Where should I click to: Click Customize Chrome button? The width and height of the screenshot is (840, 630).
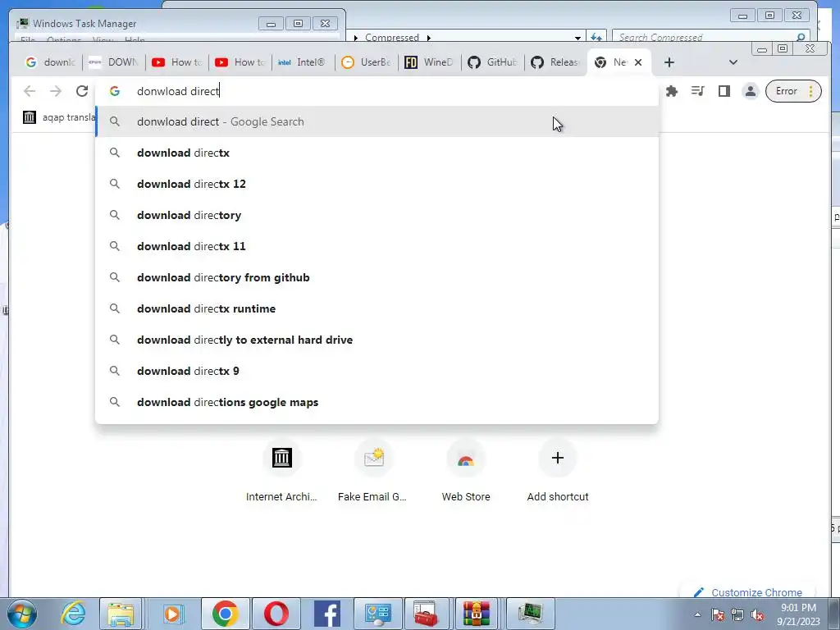point(748,591)
